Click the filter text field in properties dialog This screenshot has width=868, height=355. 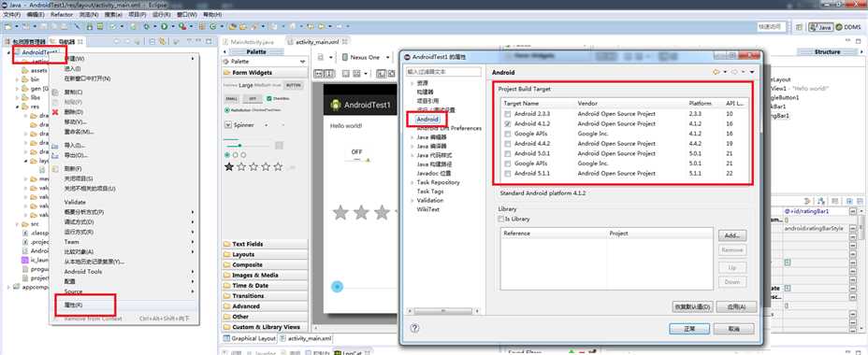(x=444, y=72)
